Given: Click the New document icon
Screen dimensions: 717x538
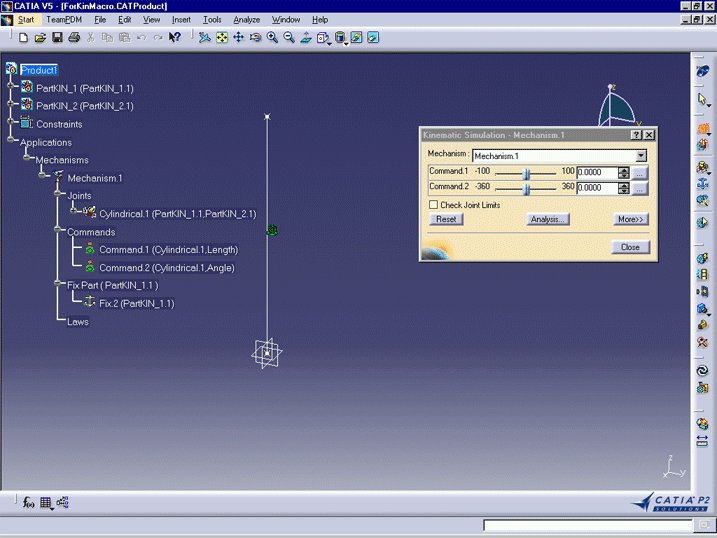Looking at the screenshot, I should (23, 38).
